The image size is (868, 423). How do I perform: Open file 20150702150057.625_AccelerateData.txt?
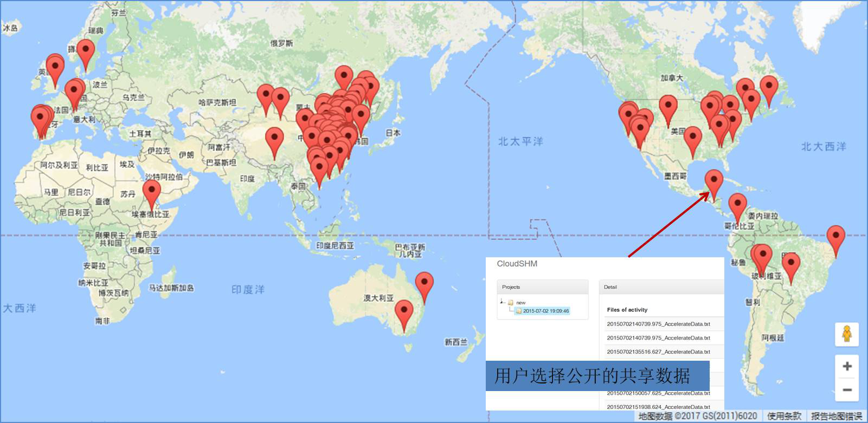coord(658,393)
